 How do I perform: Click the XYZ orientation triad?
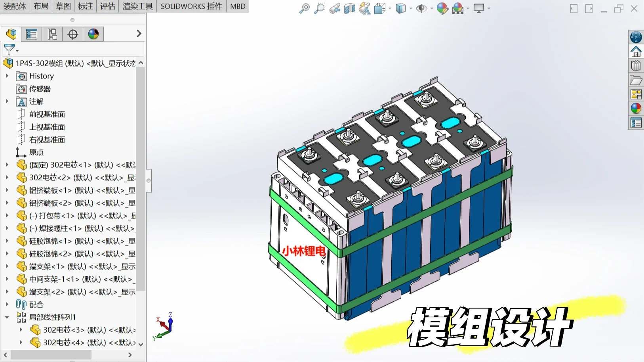[x=164, y=327]
